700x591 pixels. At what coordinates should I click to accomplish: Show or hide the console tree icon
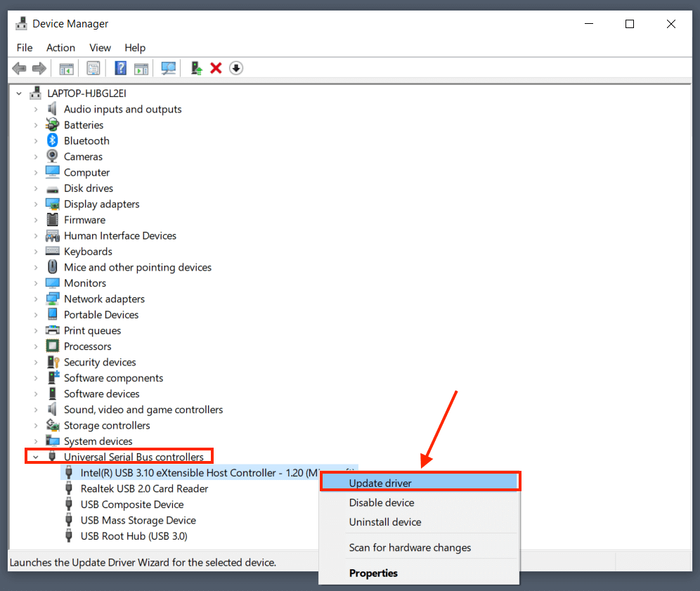67,69
